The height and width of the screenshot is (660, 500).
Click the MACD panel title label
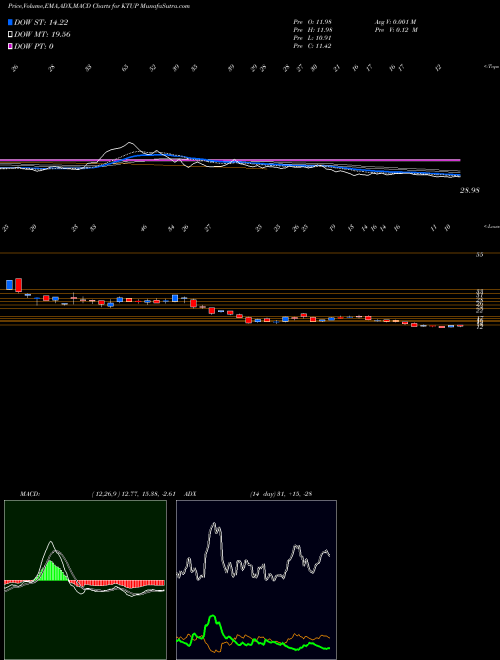point(29,493)
